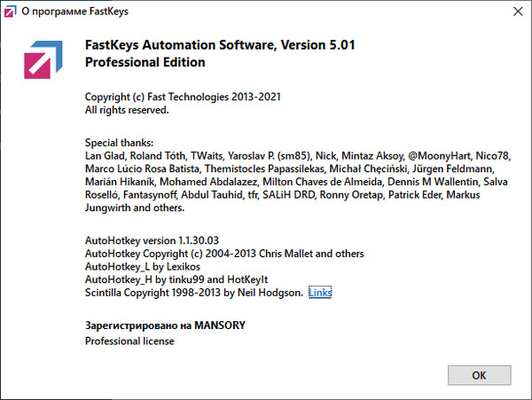
Task: Click the "Professional Edition" text
Action: [145, 62]
